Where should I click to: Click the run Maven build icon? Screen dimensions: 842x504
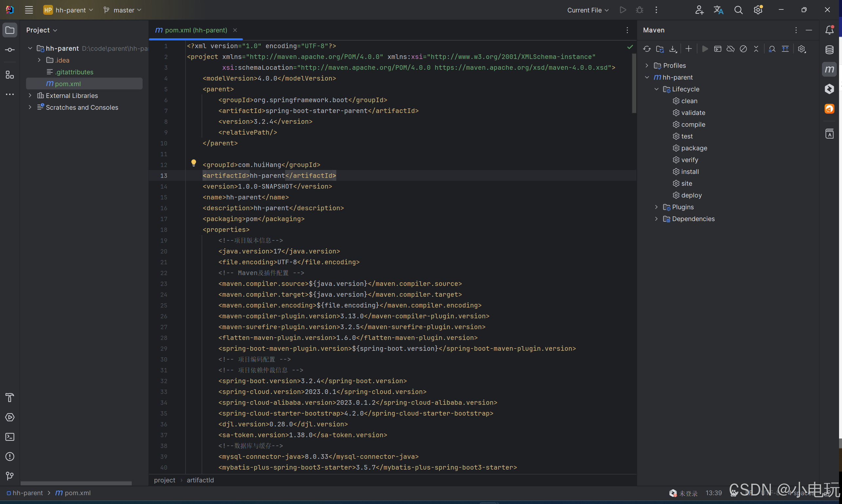(704, 48)
